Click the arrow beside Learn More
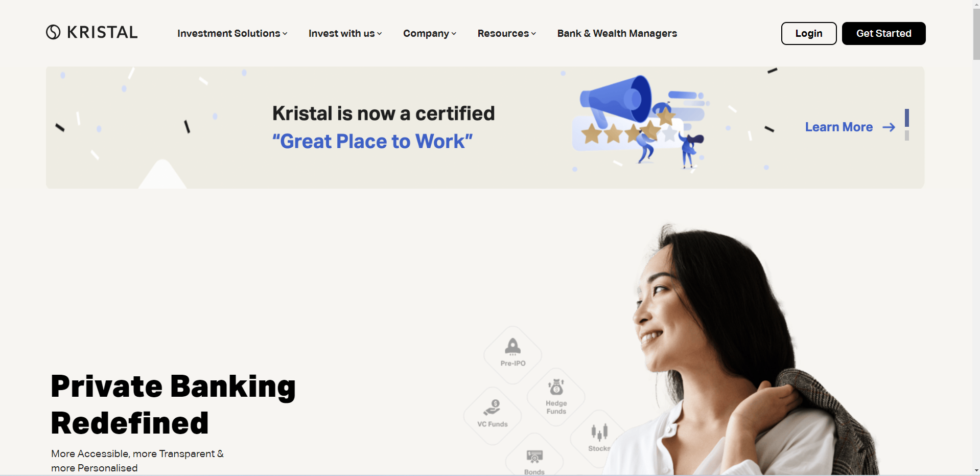The width and height of the screenshot is (980, 476). [889, 127]
